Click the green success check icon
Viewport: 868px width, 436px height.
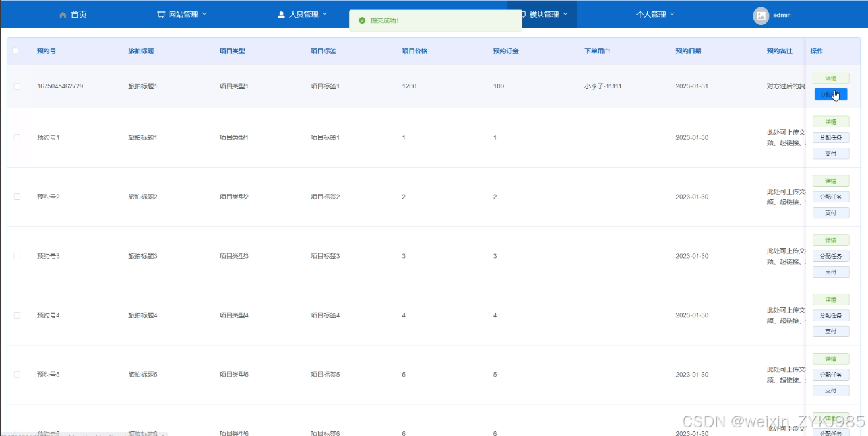pyautogui.click(x=362, y=20)
